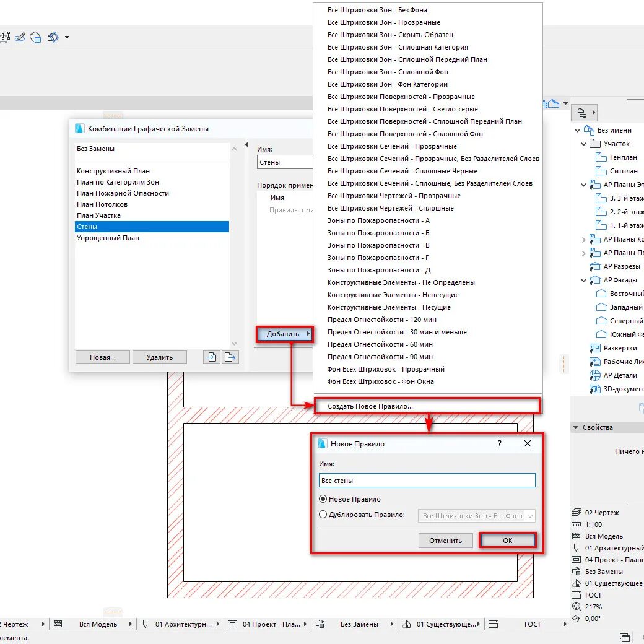Click the blue 3D box toolbar icon
The width and height of the screenshot is (644, 644).
[53, 37]
